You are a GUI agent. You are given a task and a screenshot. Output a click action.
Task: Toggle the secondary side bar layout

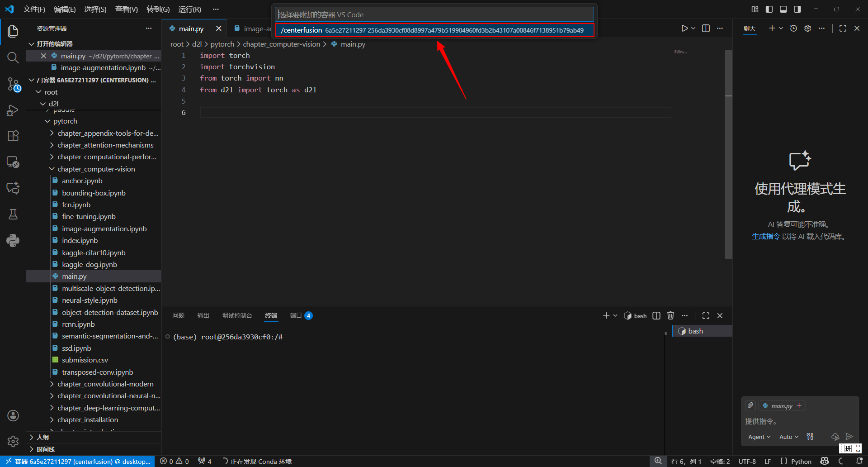coord(797,10)
